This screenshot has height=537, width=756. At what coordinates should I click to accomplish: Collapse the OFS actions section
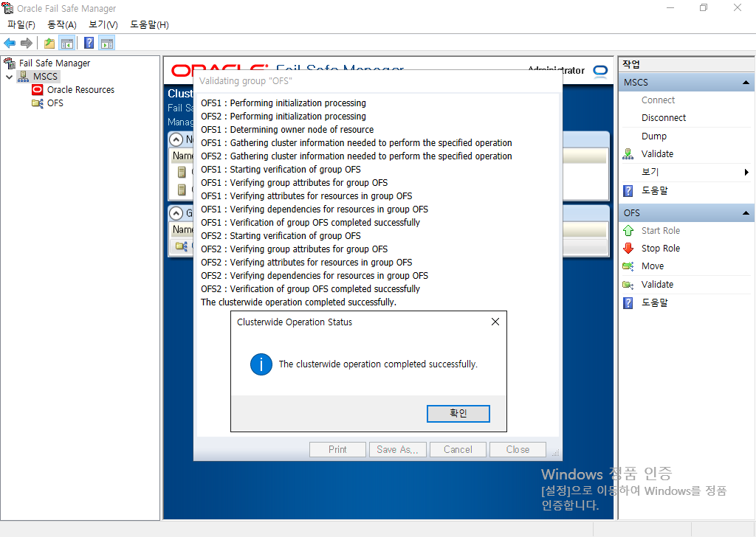[746, 213]
